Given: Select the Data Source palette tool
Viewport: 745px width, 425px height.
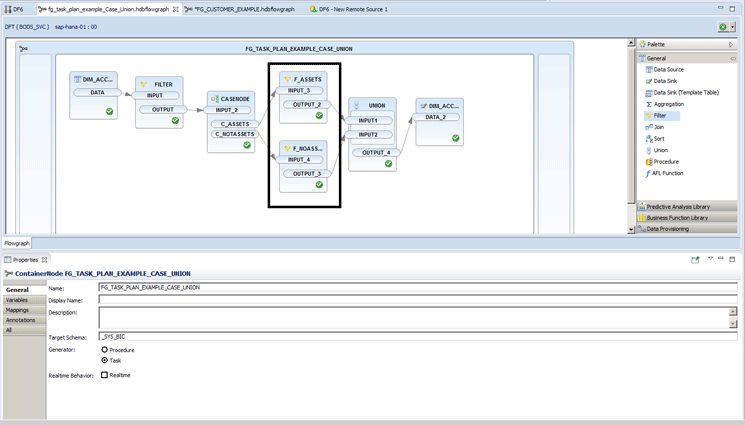Looking at the screenshot, I should point(668,70).
